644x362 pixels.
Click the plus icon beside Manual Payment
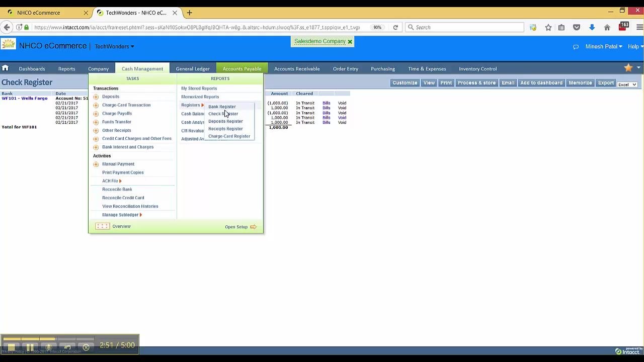[x=96, y=164]
